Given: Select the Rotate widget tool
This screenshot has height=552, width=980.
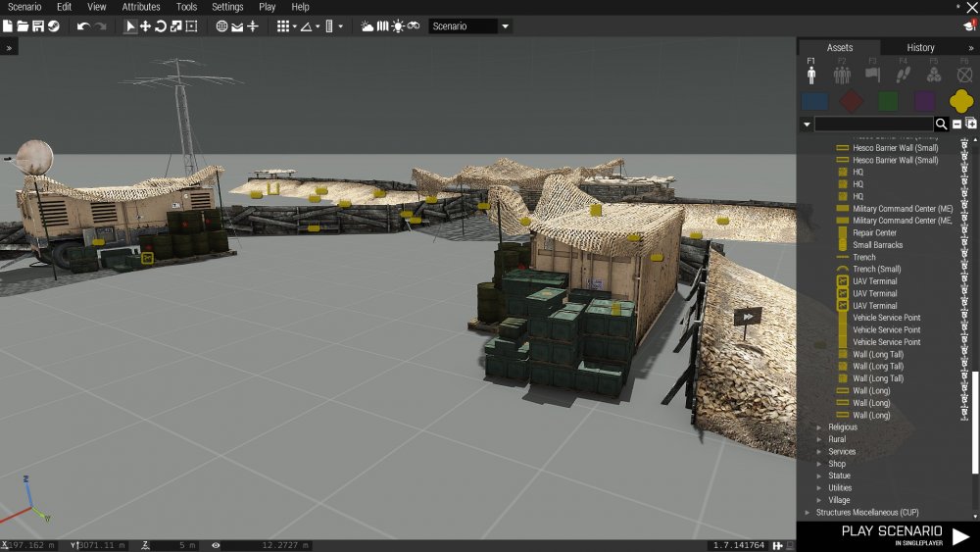Looking at the screenshot, I should pos(160,26).
